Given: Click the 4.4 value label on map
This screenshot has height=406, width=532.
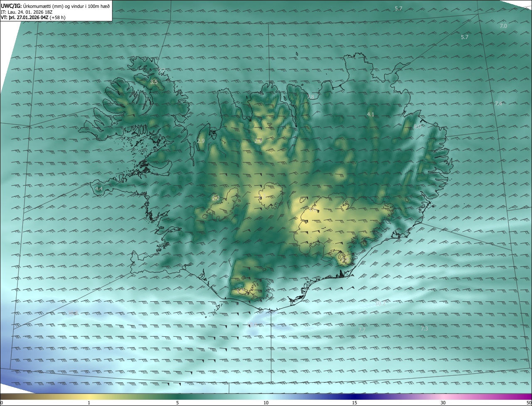Looking at the screenshot, I should point(99,188).
